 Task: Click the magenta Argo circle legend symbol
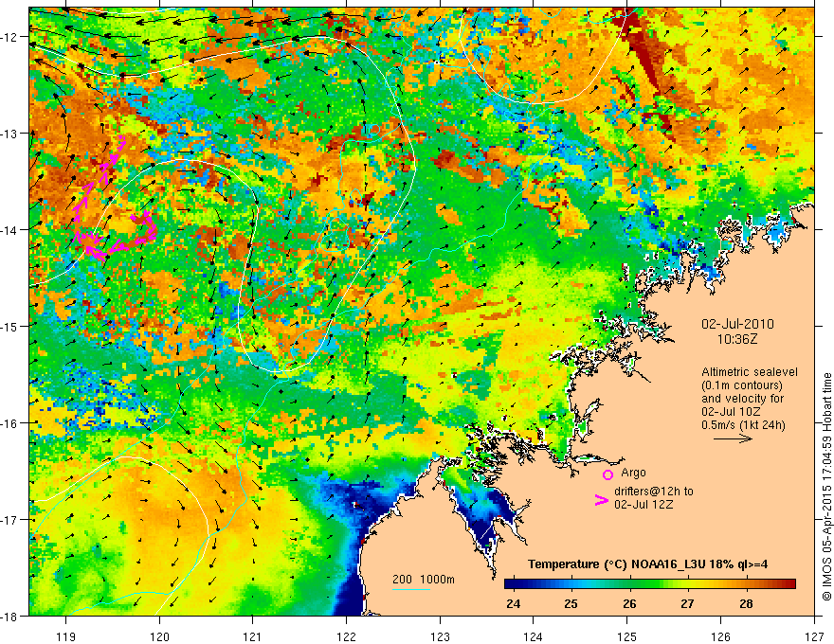(607, 474)
